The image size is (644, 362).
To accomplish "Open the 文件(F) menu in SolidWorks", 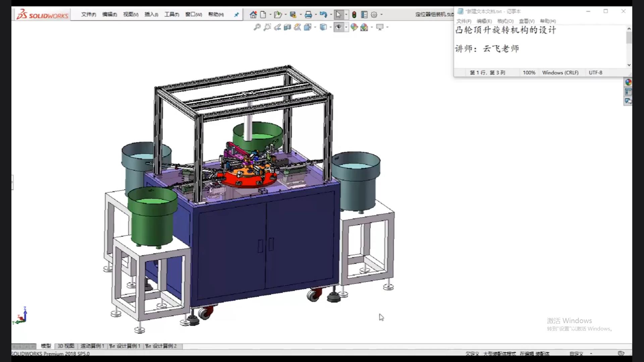I will coord(89,14).
